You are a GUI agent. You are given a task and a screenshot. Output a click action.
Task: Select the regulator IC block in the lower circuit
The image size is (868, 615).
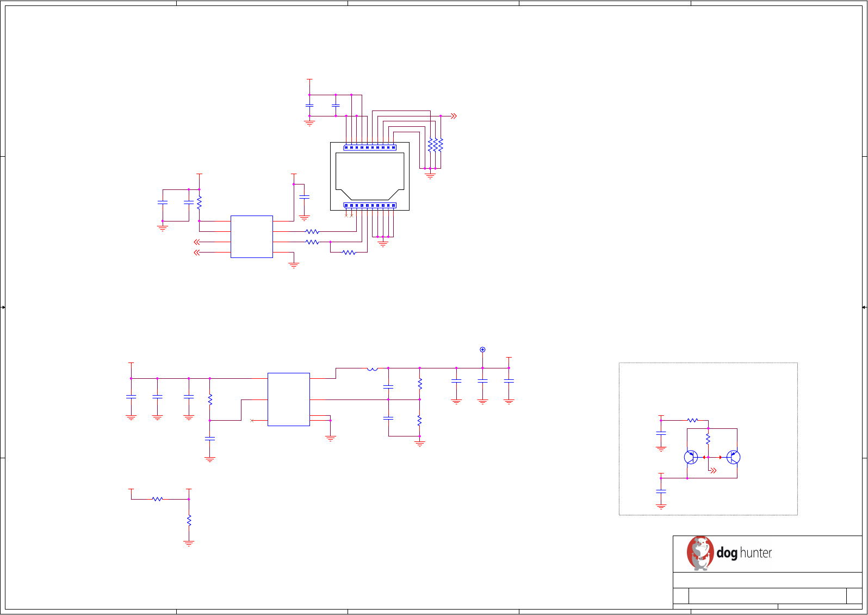[289, 399]
